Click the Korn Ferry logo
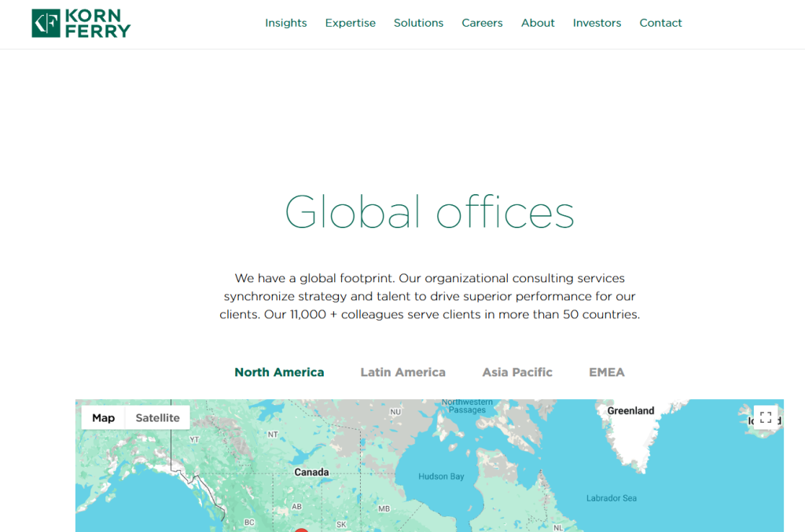Screen dimensions: 805x532 [x=81, y=24]
